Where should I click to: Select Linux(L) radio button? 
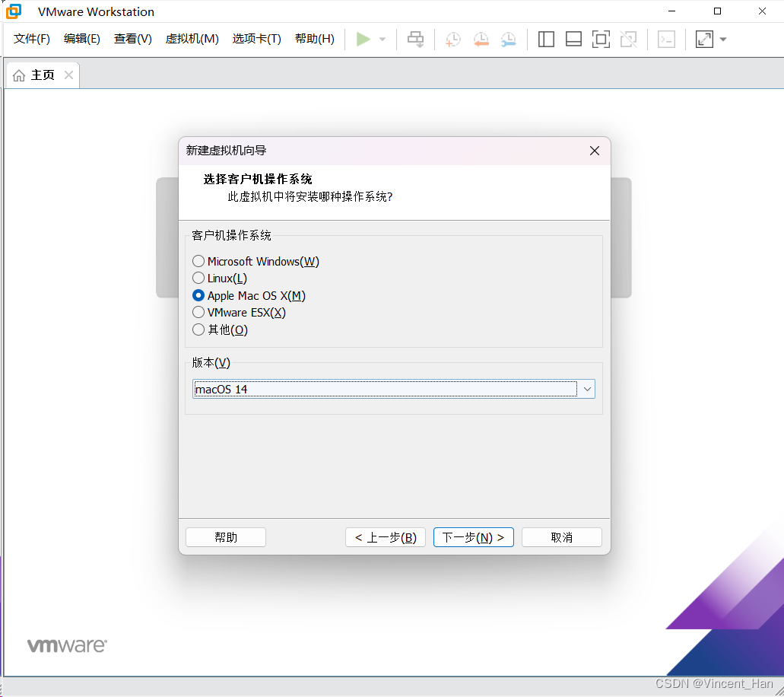[198, 278]
